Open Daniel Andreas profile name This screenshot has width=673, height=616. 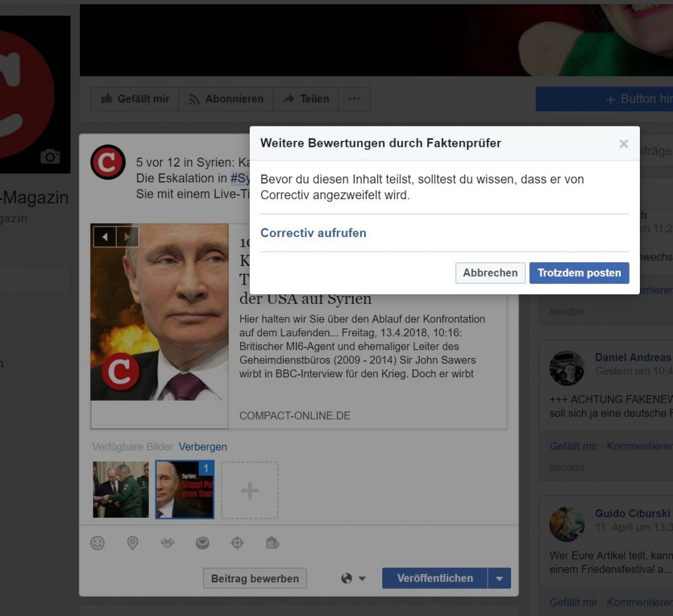[x=633, y=357]
